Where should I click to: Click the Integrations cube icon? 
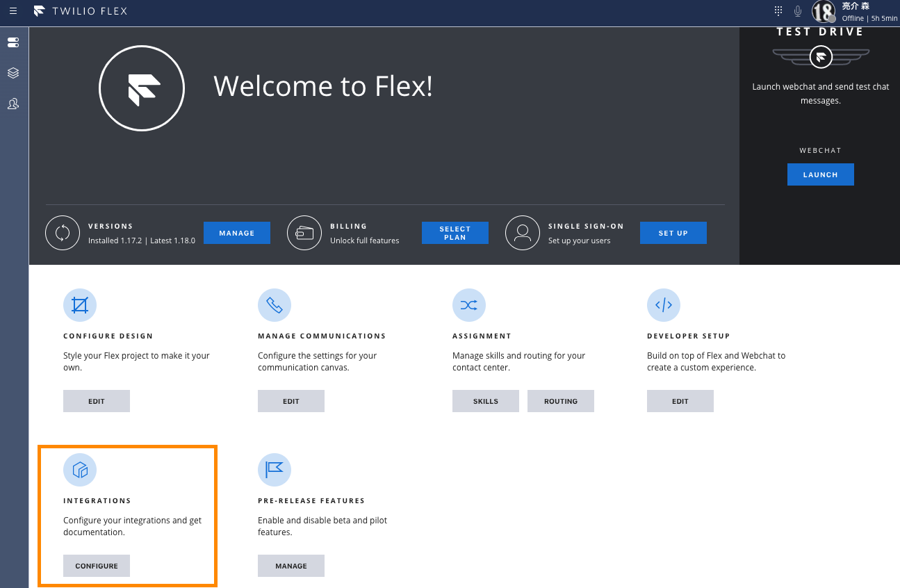pyautogui.click(x=80, y=470)
